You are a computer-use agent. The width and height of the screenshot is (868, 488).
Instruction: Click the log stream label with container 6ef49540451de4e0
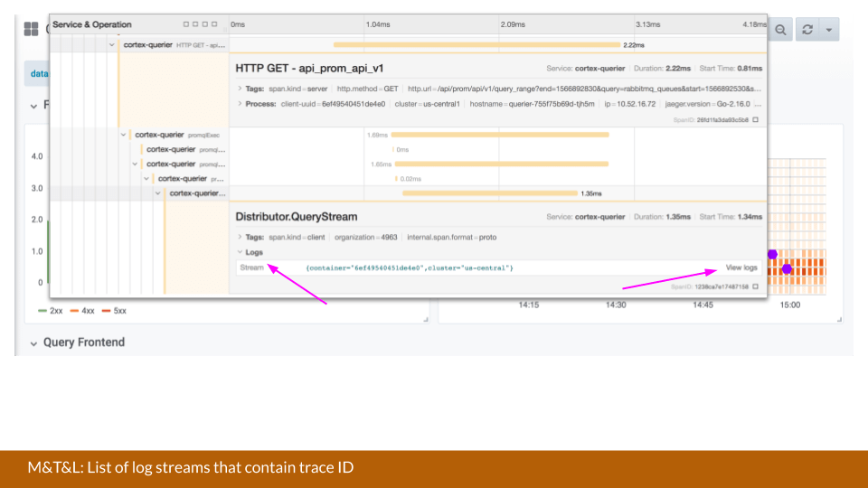pyautogui.click(x=410, y=267)
